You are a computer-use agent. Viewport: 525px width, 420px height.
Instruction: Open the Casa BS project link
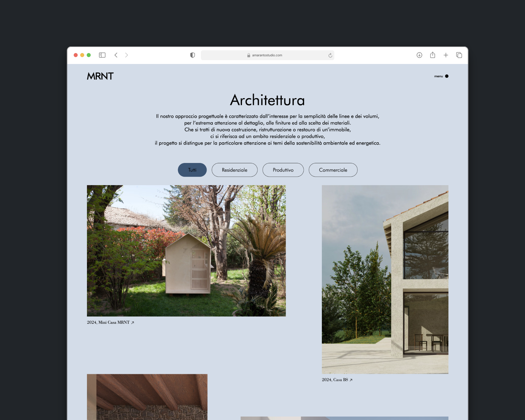point(337,380)
